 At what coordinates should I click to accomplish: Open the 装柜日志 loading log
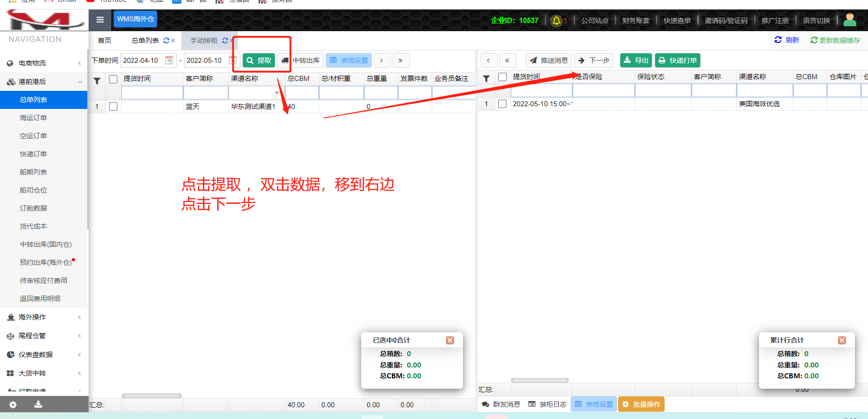coord(547,405)
